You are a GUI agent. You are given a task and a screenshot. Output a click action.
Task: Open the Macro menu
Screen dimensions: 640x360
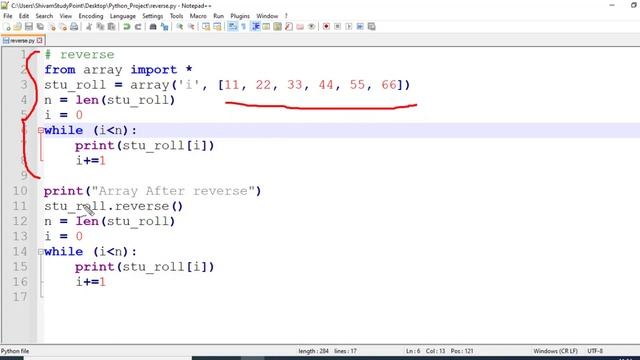point(198,16)
